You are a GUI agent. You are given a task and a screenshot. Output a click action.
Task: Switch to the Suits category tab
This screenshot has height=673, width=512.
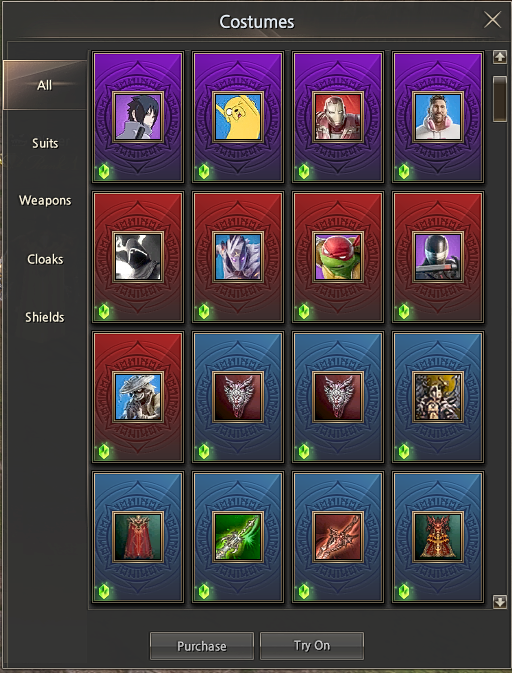click(45, 143)
